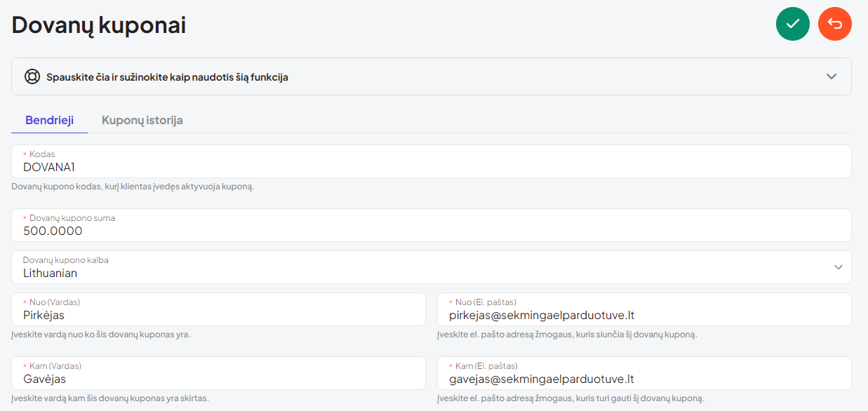Switch to the Bendrieji tab

tap(49, 120)
